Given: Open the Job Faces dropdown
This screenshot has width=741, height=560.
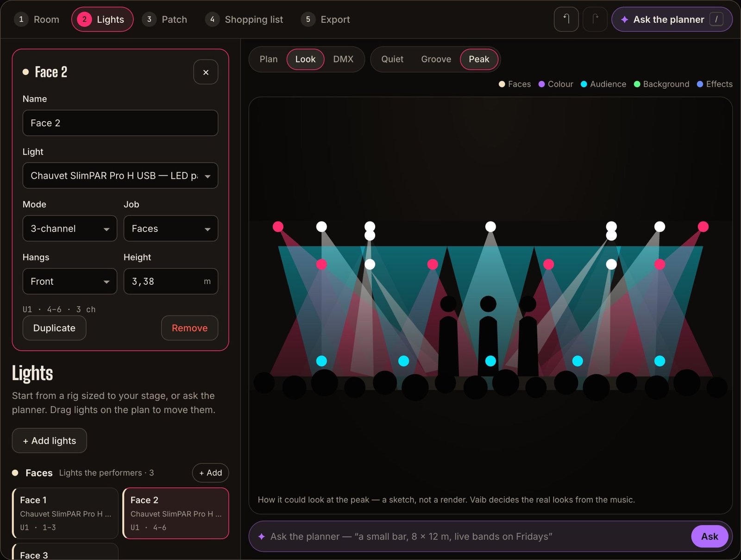Looking at the screenshot, I should [171, 228].
